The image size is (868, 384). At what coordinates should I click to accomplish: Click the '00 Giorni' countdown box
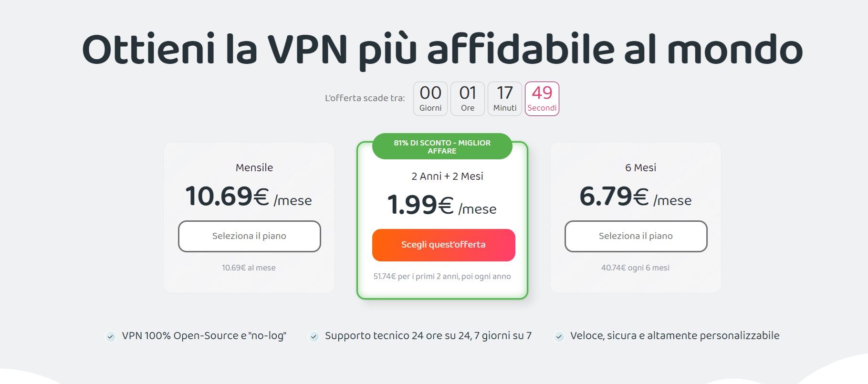click(430, 99)
